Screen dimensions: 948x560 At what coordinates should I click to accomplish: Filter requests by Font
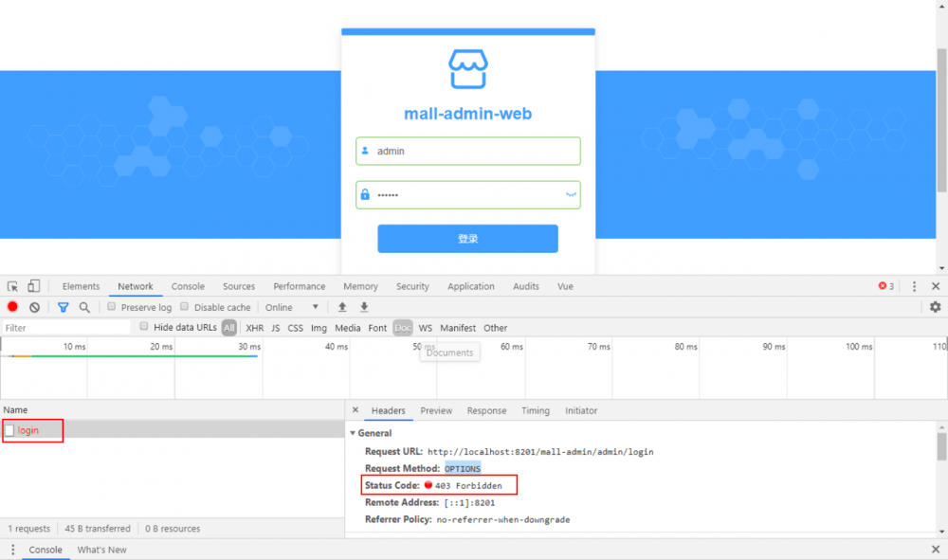(377, 328)
